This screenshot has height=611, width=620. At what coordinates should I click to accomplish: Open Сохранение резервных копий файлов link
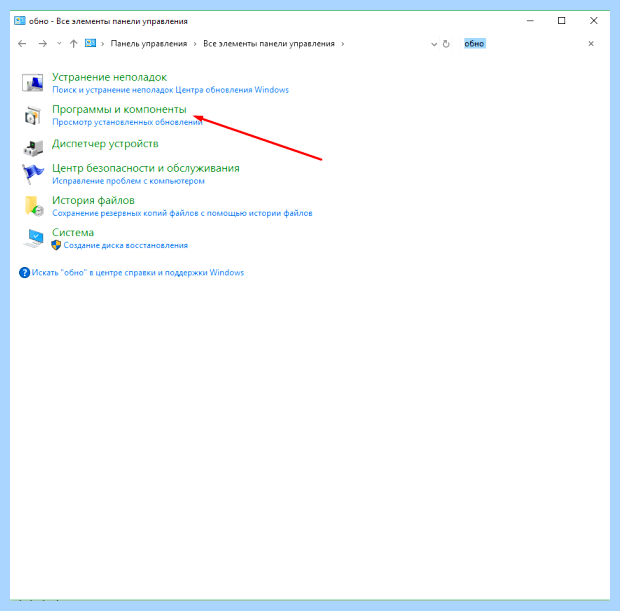click(x=182, y=213)
